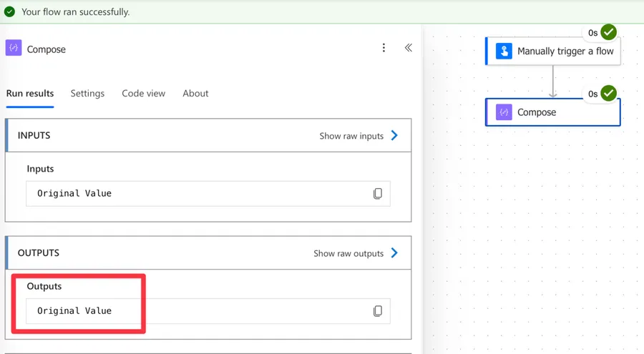The height and width of the screenshot is (354, 644).
Task: Open the Code view tab
Action: [143, 94]
